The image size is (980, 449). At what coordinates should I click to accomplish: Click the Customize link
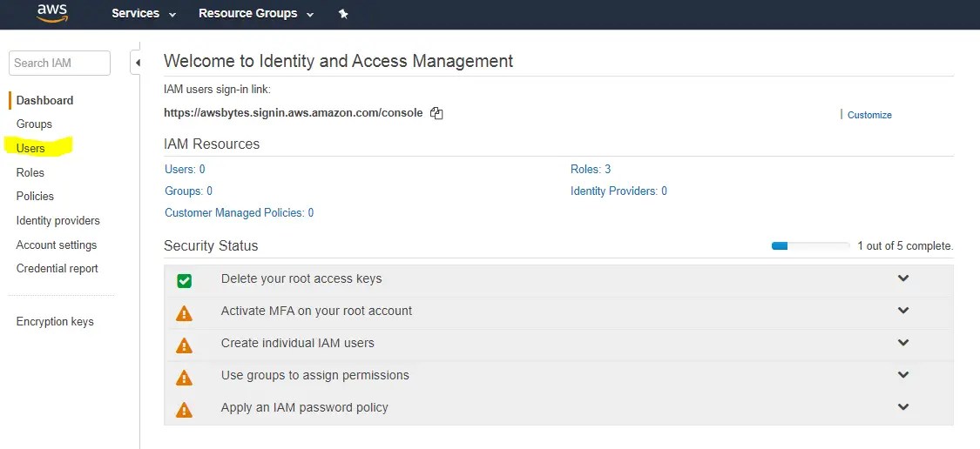(x=869, y=115)
